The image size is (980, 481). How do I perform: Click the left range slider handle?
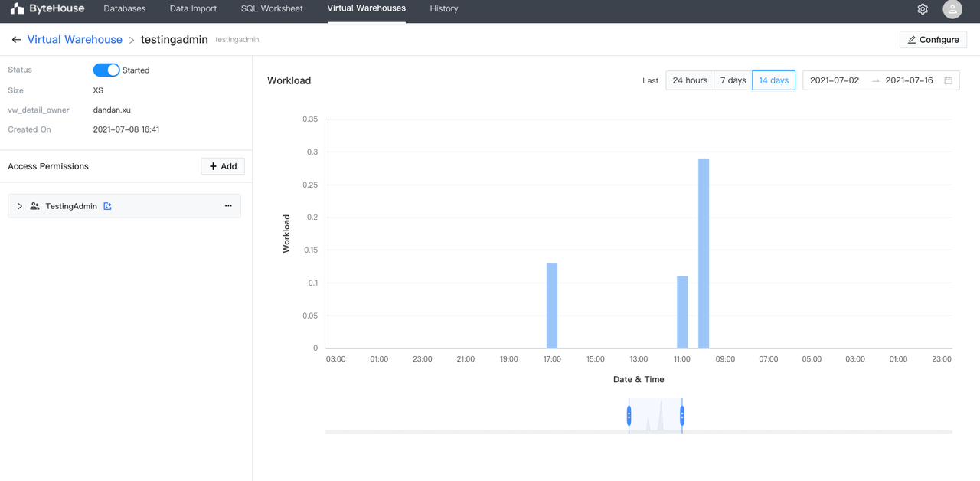[x=629, y=416]
